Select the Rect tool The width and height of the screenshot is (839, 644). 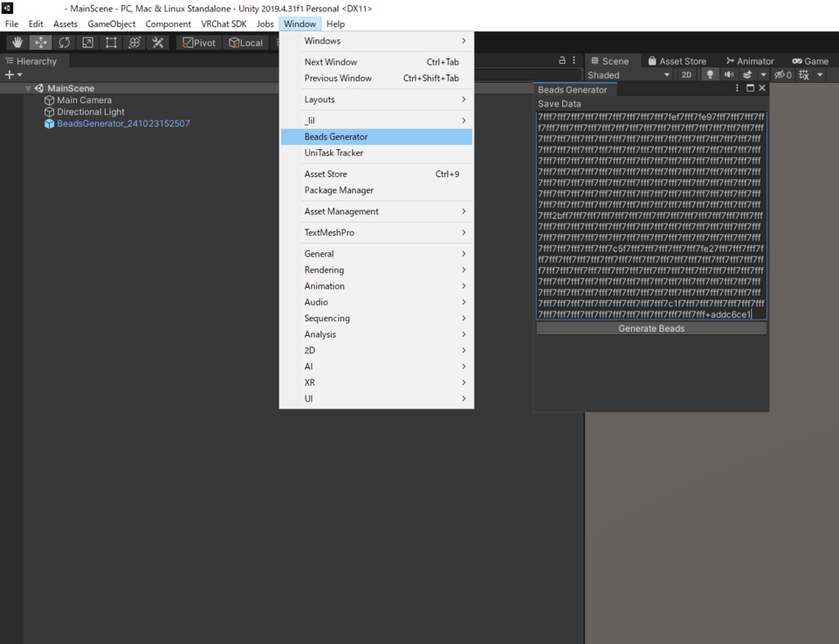[111, 43]
